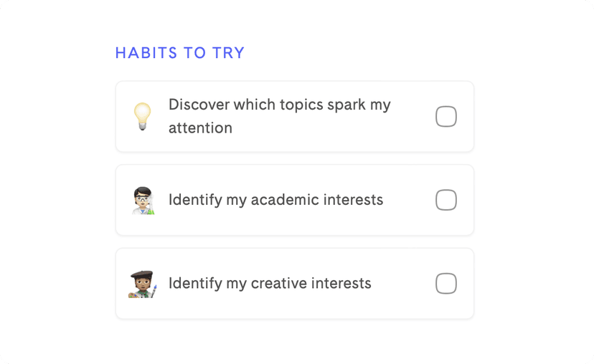
Task: Click the scientist emoji with goggles
Action: tap(143, 200)
